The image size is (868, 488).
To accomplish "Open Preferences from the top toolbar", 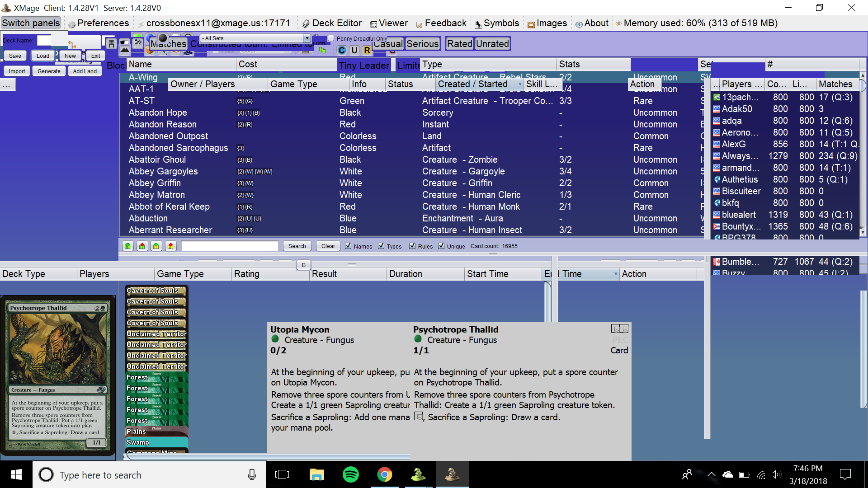I will (x=98, y=23).
